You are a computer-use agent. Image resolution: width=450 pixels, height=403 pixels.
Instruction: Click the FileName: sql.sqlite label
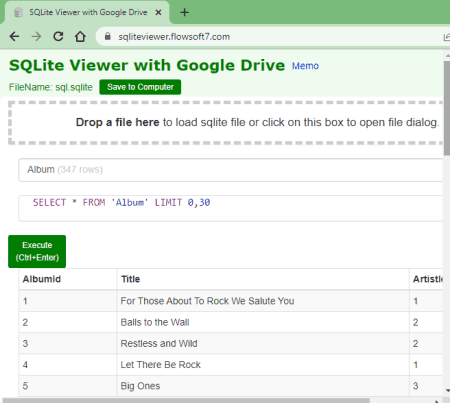click(x=51, y=87)
